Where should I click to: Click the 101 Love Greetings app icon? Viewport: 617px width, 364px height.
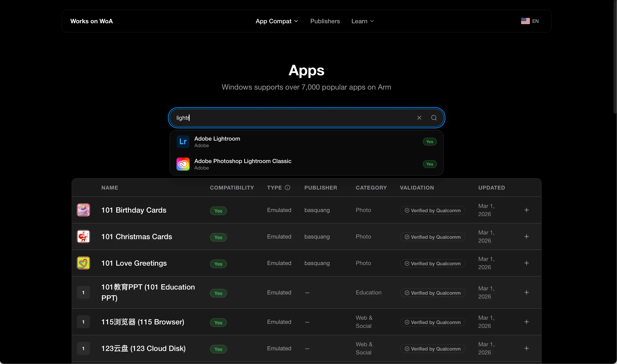(83, 263)
